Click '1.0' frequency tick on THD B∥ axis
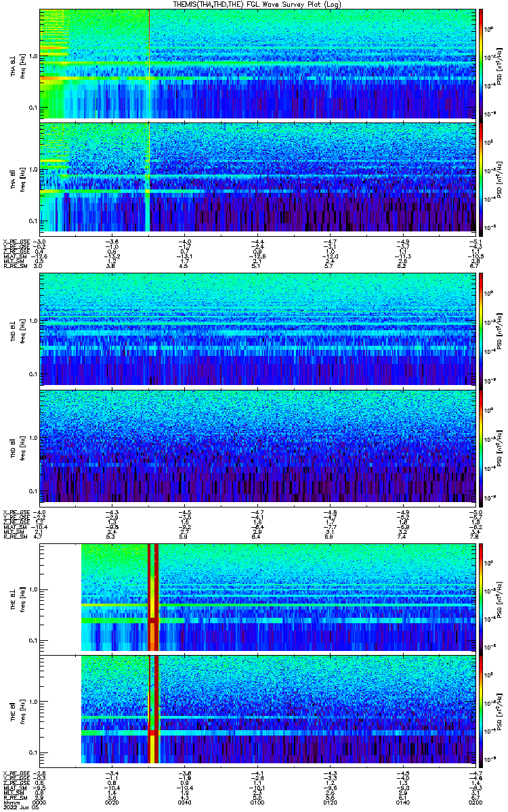The width and height of the screenshot is (508, 812). [x=33, y=438]
